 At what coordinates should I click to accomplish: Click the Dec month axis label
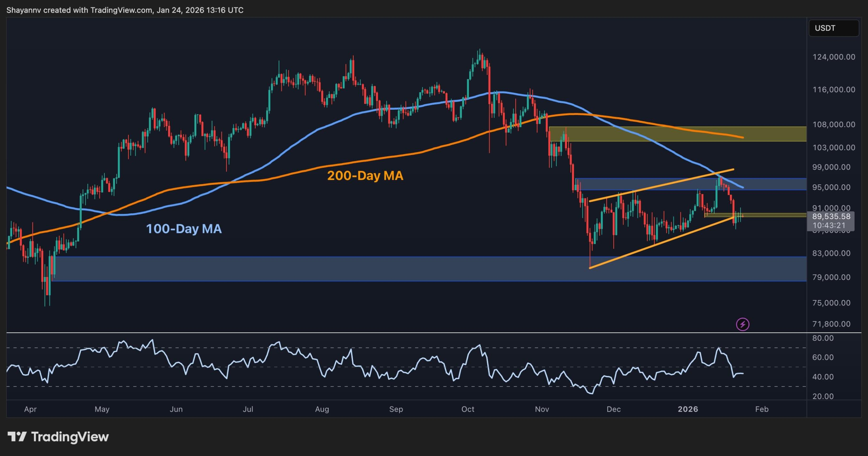coord(614,409)
